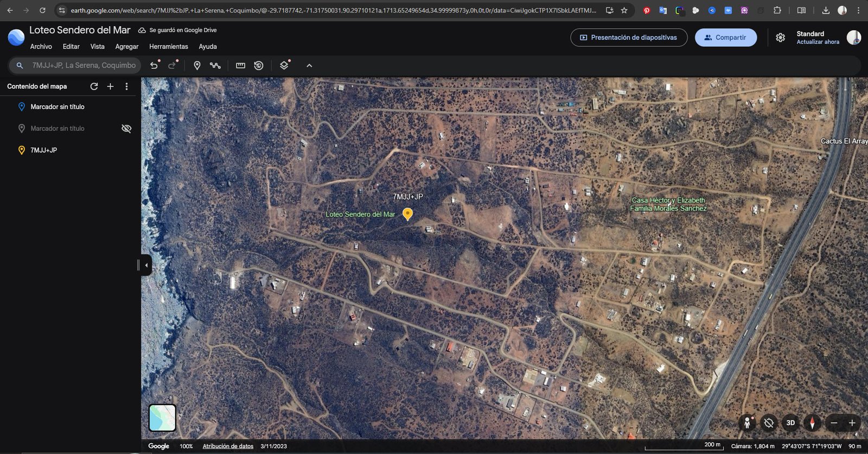868x454 pixels.
Task: Collapse the toolbar with the up chevron
Action: [x=309, y=66]
